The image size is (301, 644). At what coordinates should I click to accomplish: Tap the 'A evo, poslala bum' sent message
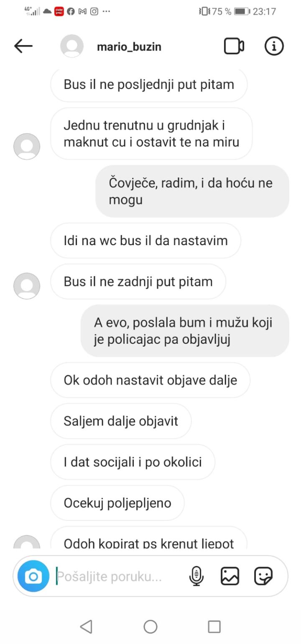coord(185,331)
